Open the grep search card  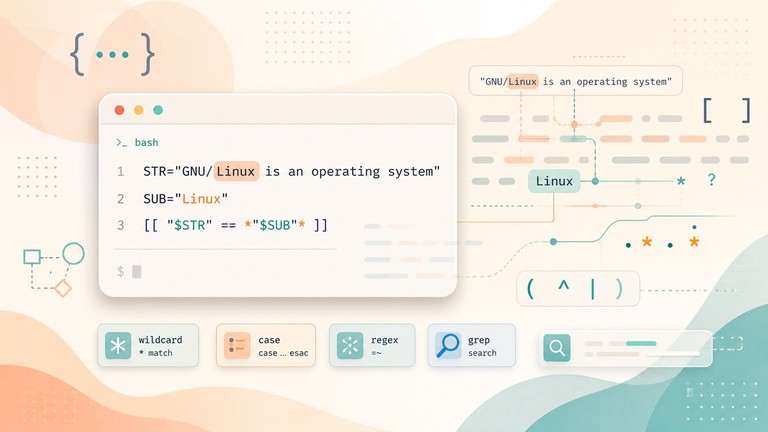pos(472,345)
